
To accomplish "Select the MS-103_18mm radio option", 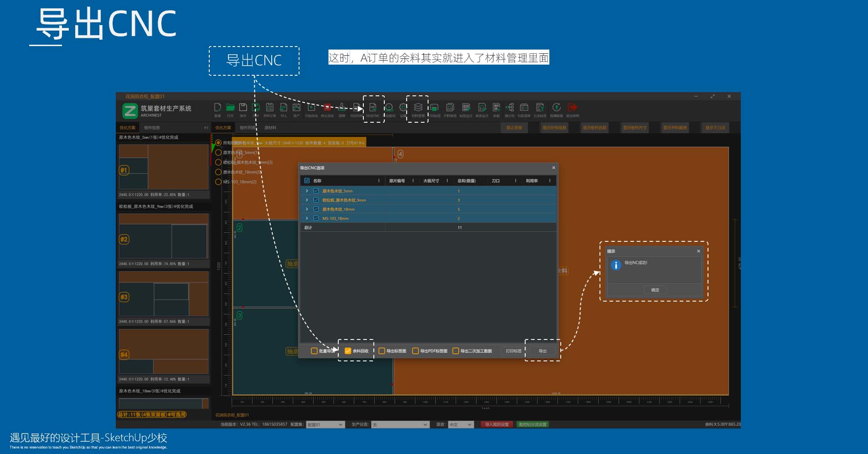I will 218,182.
